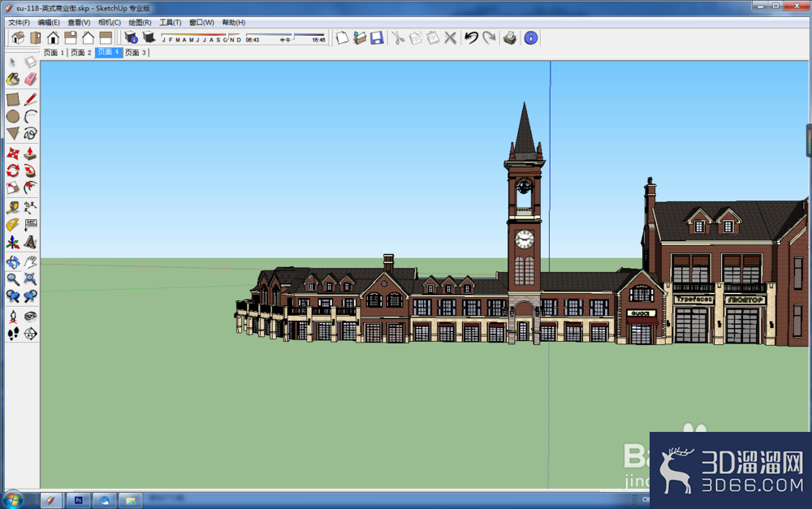812x509 pixels.
Task: Choose the Paint Bucket tool
Action: click(13, 80)
